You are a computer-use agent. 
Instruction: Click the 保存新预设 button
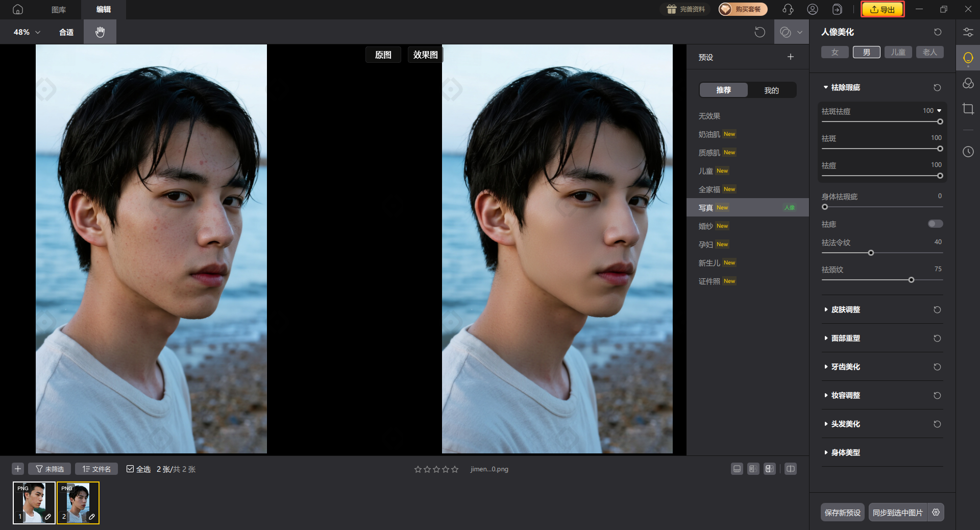pyautogui.click(x=842, y=512)
